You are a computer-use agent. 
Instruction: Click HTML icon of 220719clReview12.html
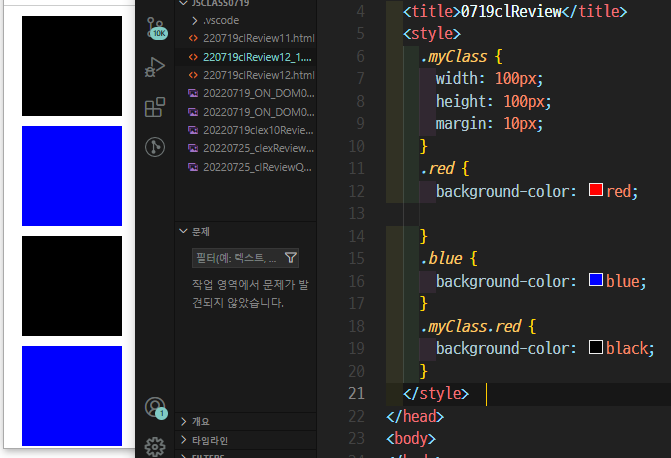(193, 75)
